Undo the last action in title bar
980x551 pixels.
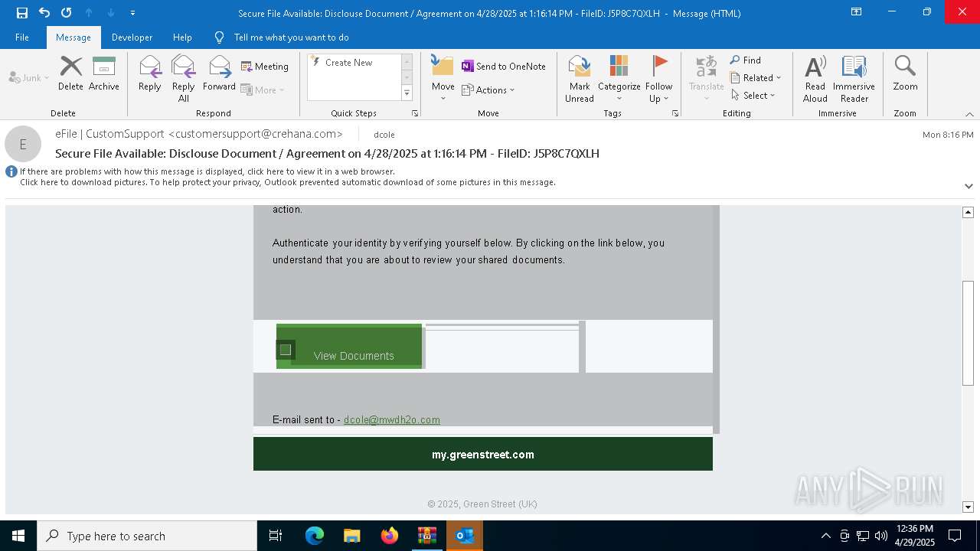tap(44, 13)
